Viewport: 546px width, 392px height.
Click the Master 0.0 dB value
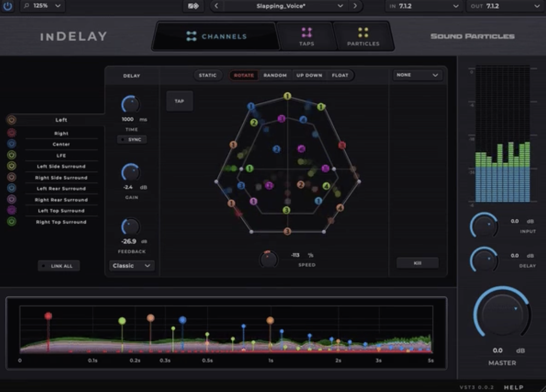498,350
